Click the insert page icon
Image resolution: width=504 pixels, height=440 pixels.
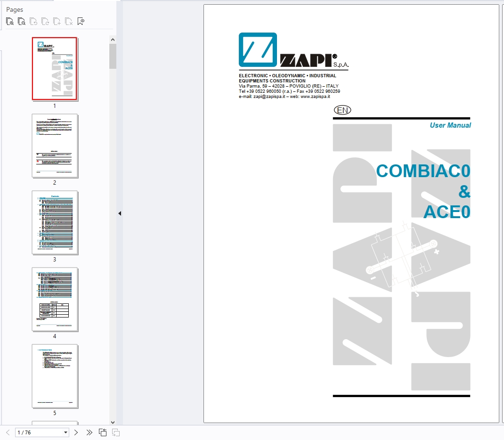(57, 22)
